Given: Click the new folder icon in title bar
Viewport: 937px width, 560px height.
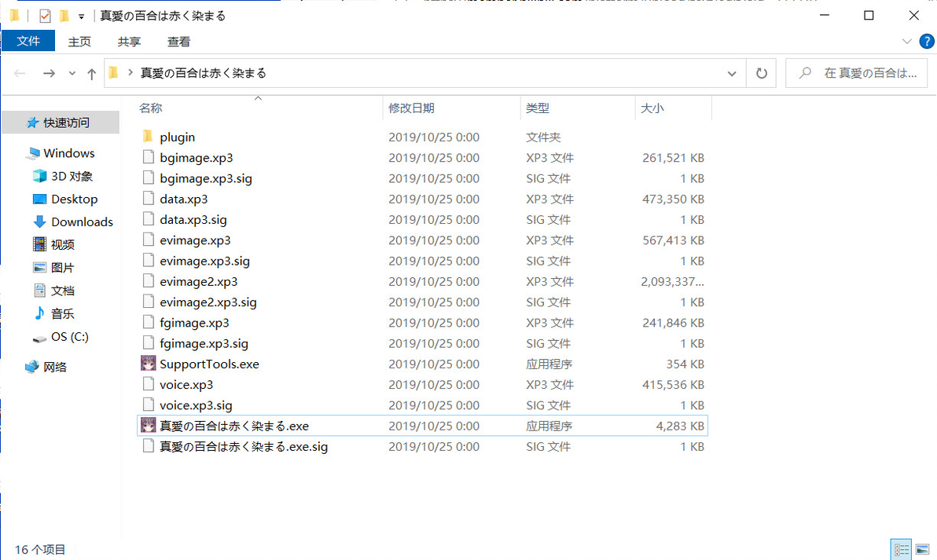Looking at the screenshot, I should [64, 16].
